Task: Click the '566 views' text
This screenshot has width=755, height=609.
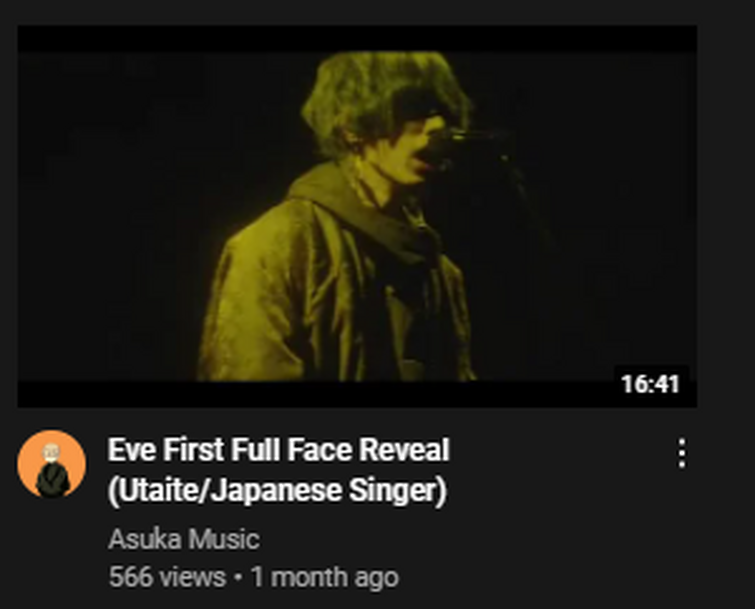Action: coord(167,577)
